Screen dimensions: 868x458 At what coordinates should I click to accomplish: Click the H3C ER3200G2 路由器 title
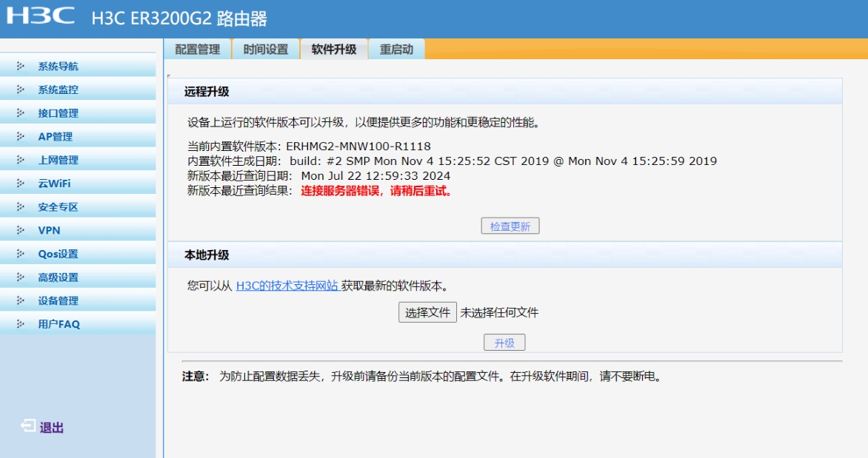click(179, 18)
